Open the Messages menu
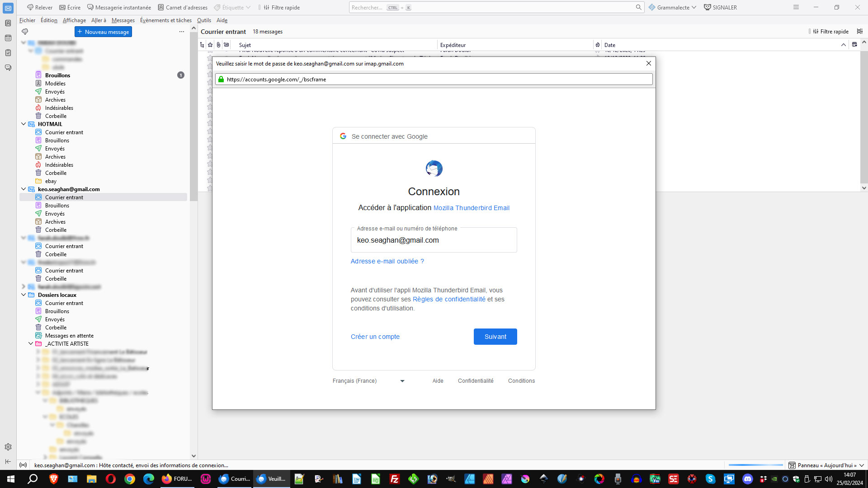This screenshot has width=868, height=488. point(123,20)
